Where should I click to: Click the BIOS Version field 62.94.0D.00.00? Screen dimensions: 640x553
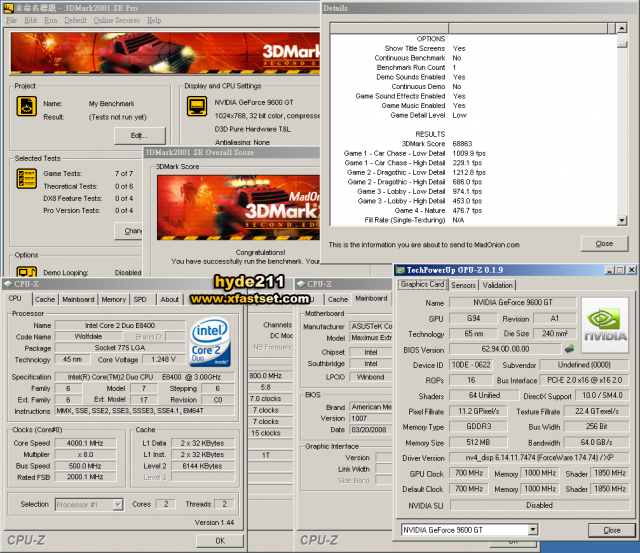[505, 349]
